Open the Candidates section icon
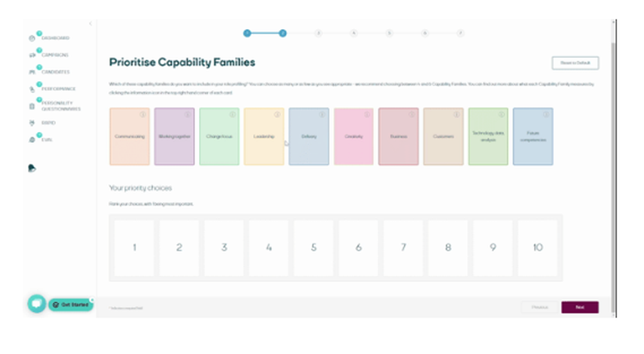The image size is (644, 354). coord(32,72)
